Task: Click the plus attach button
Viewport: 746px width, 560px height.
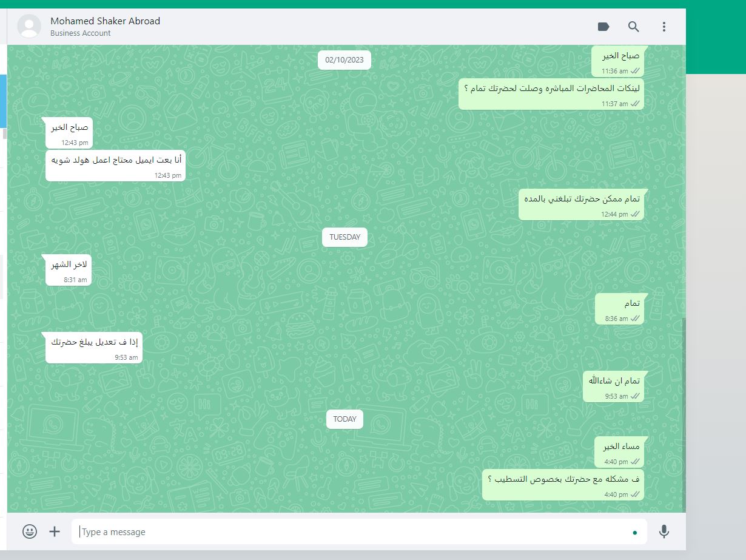Action: [55, 531]
